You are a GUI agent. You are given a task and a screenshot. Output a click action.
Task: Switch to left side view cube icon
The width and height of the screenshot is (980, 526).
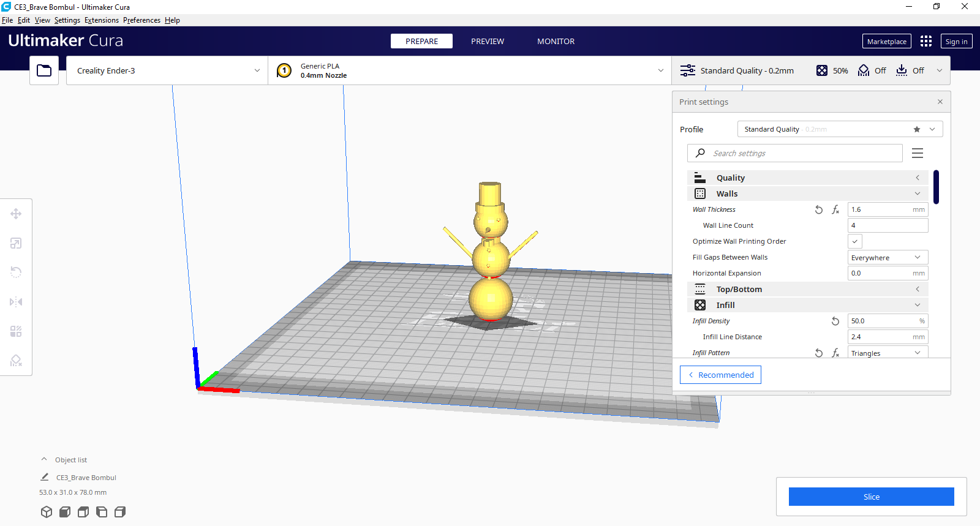coord(102,512)
